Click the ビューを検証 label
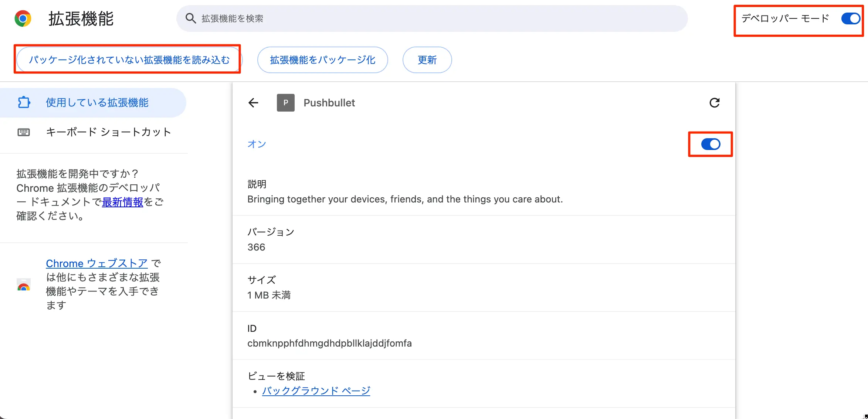Viewport: 868px width, 419px height. [x=276, y=376]
